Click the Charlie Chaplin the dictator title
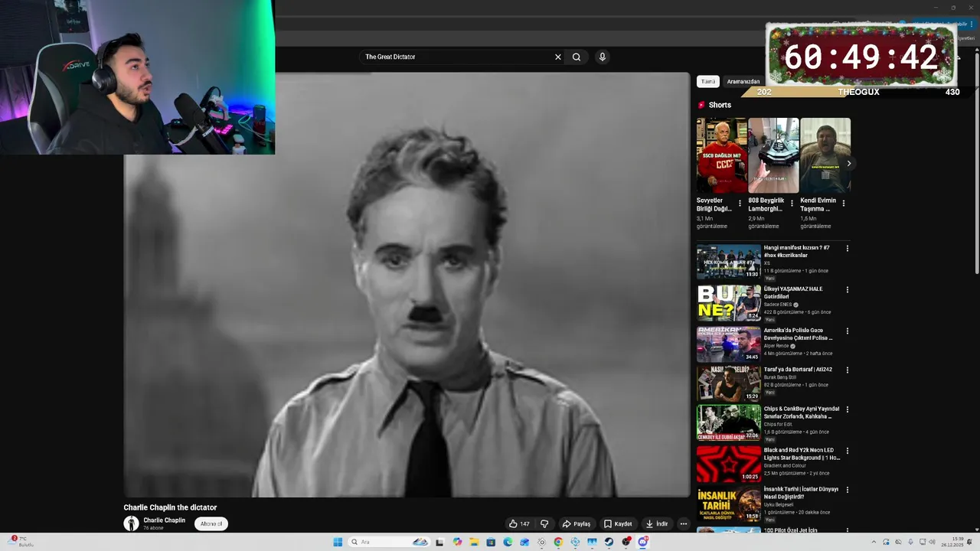This screenshot has height=551, width=980. 170,507
